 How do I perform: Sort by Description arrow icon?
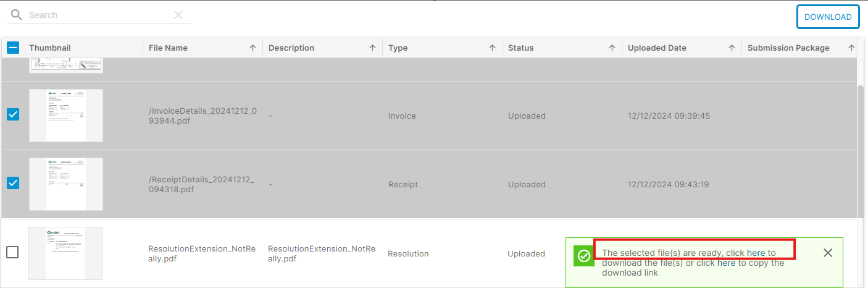click(x=372, y=48)
